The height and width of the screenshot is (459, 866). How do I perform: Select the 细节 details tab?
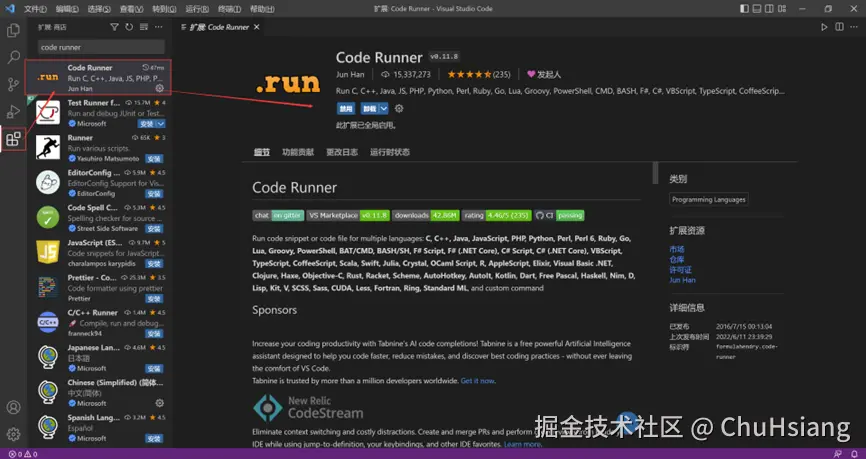(x=262, y=152)
